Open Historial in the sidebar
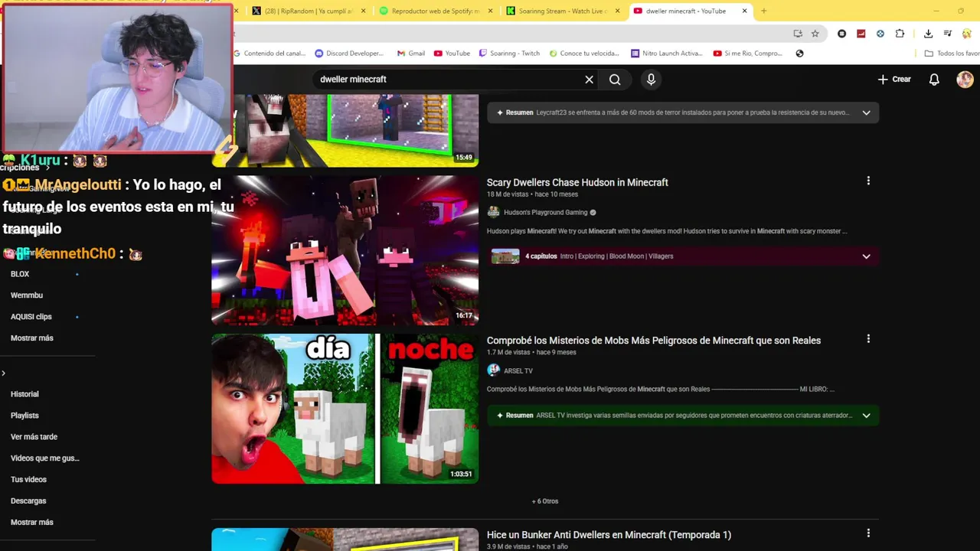 click(x=24, y=394)
